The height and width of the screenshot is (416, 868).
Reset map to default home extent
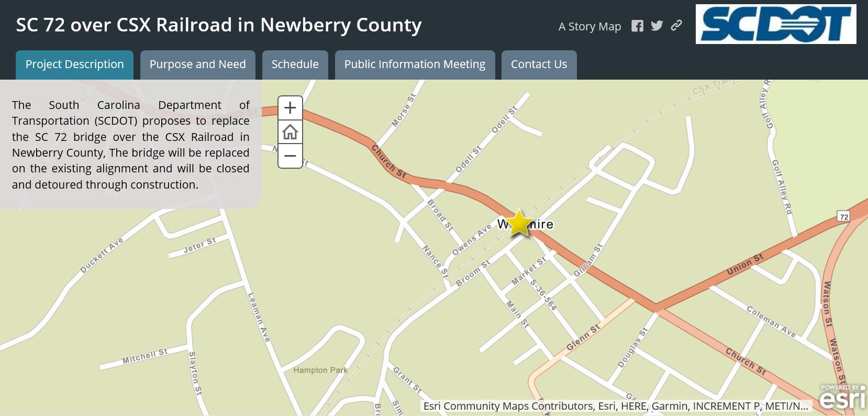(290, 132)
